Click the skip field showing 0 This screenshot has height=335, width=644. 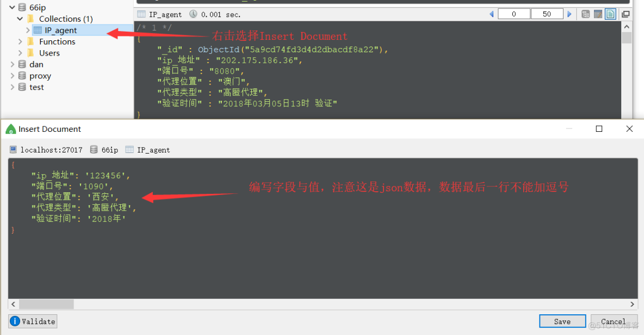[x=514, y=14]
